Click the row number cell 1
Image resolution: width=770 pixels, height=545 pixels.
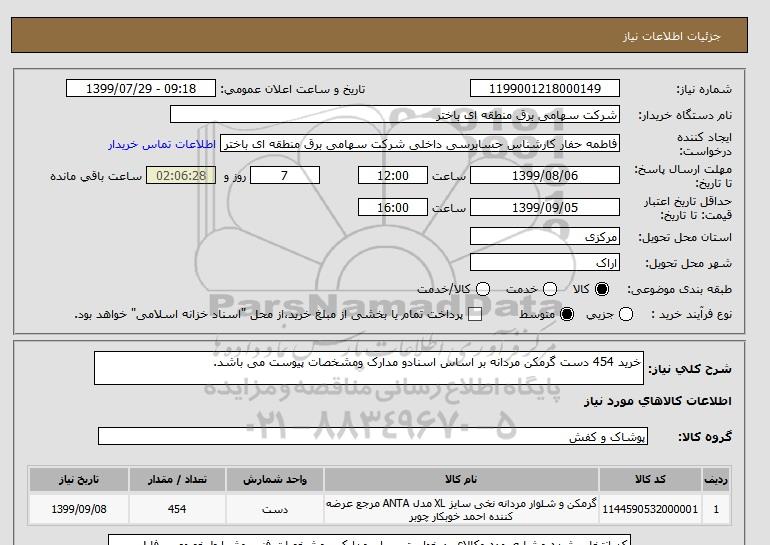(716, 509)
